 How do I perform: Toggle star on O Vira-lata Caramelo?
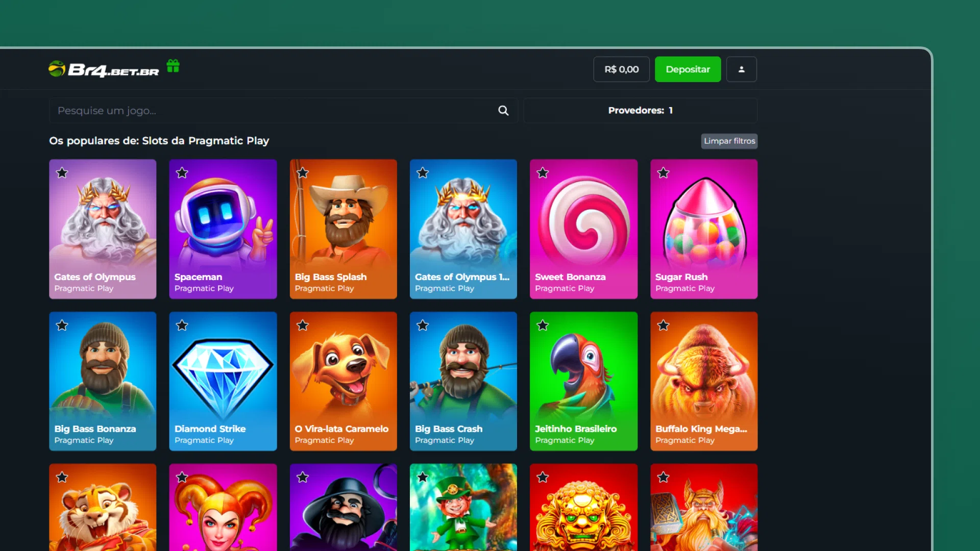(303, 325)
